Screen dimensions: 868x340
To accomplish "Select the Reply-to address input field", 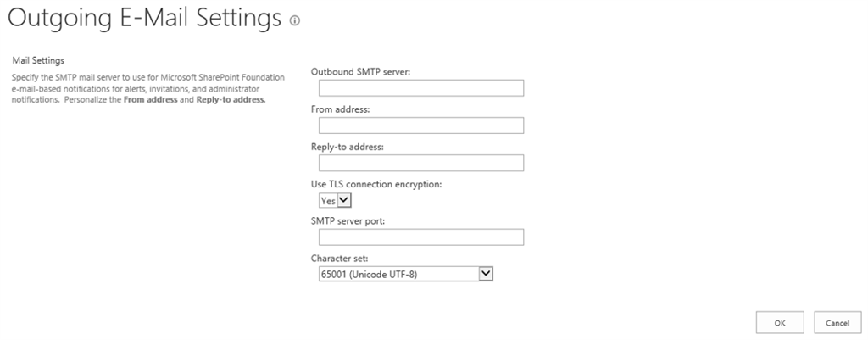I will [420, 163].
